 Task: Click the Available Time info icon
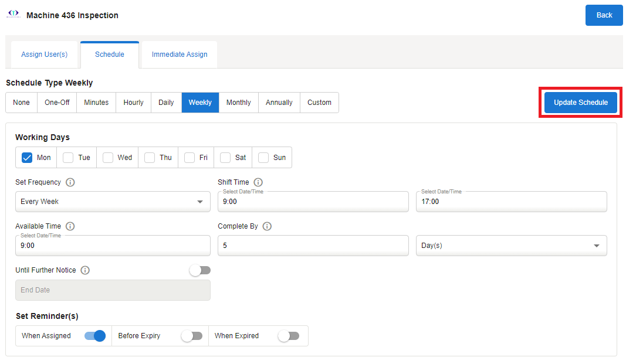pos(70,226)
